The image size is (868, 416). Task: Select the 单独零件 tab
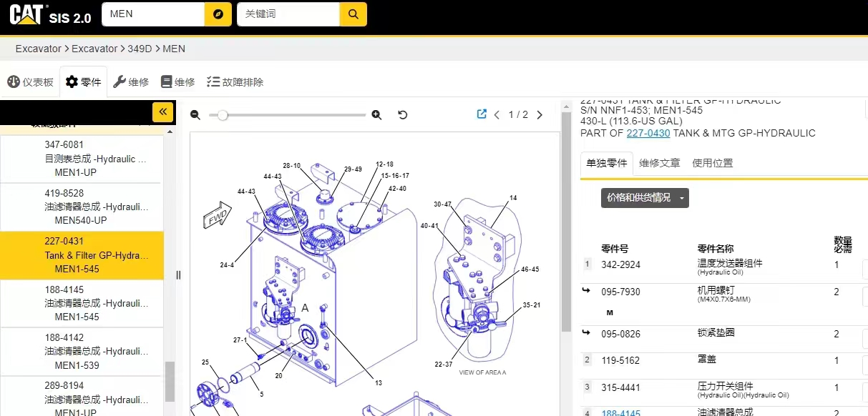607,163
